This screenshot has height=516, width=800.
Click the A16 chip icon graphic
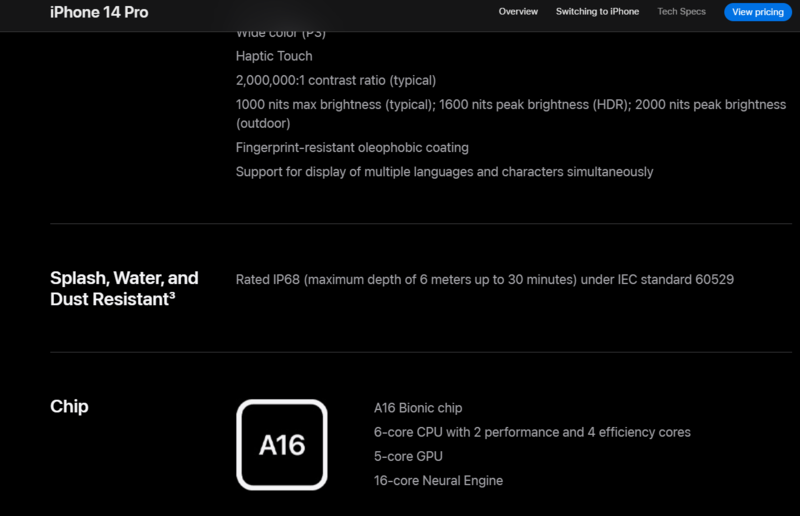[x=282, y=445]
